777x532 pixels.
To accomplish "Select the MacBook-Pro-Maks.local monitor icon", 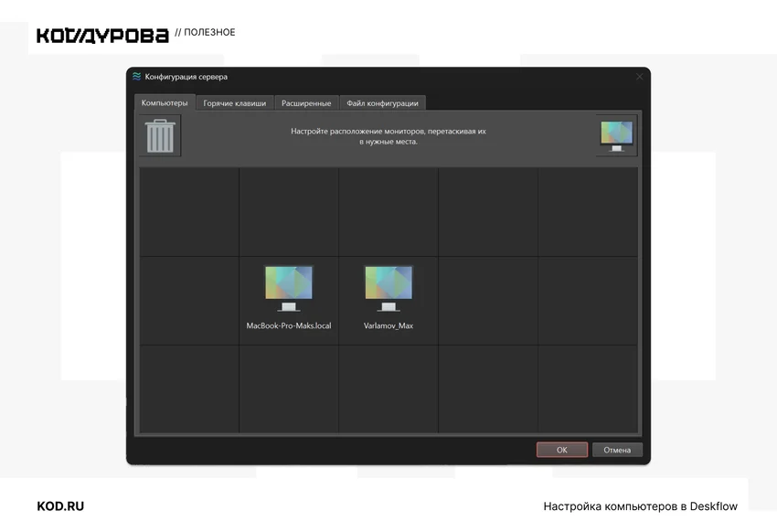I will [289, 289].
